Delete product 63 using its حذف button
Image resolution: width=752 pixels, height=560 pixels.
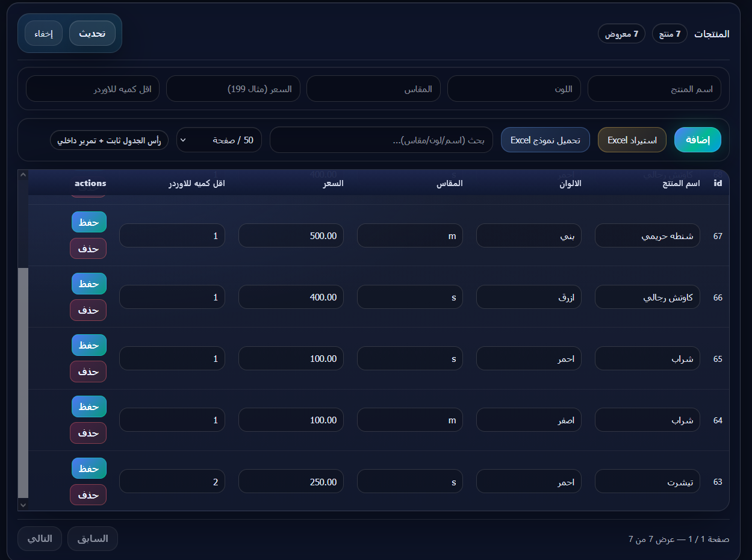[88, 494]
